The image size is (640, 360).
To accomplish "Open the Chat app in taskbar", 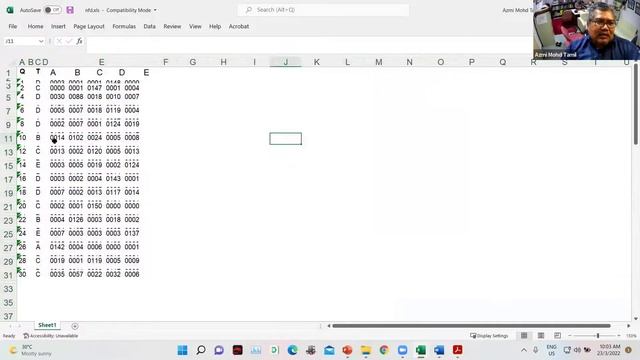I will [219, 350].
